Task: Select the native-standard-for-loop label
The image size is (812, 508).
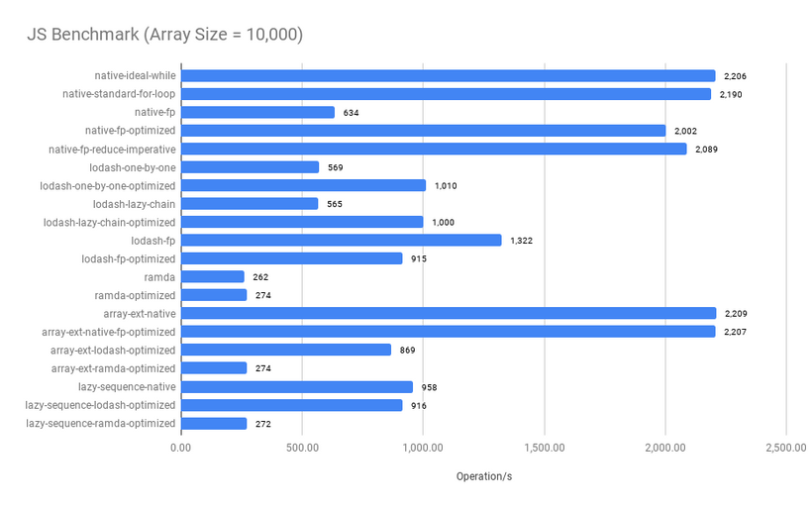Action: pyautogui.click(x=119, y=94)
